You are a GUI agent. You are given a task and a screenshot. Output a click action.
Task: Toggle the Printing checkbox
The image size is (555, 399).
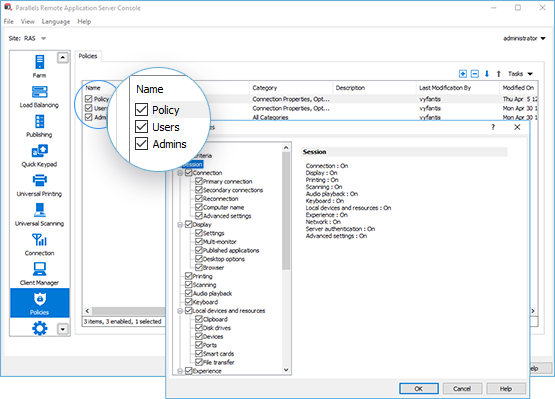(189, 276)
